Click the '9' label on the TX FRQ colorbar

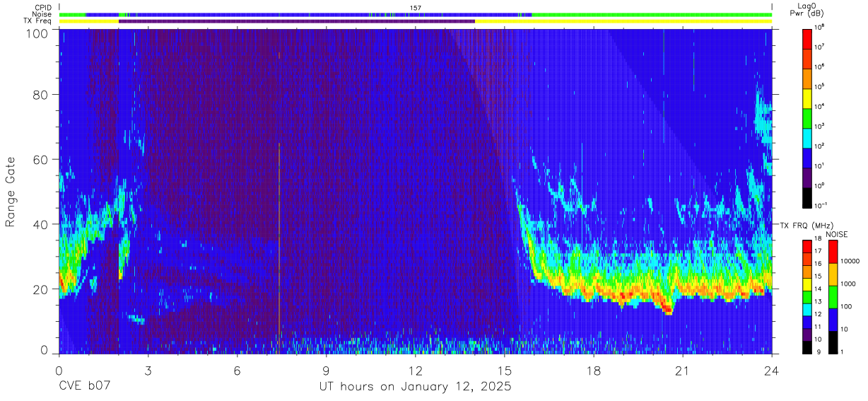[x=819, y=351]
